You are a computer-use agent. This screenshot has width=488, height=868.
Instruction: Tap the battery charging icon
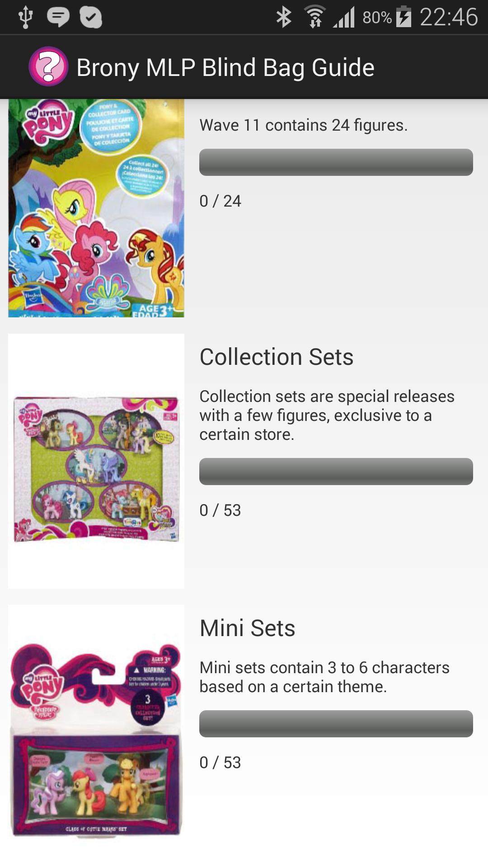(x=404, y=17)
